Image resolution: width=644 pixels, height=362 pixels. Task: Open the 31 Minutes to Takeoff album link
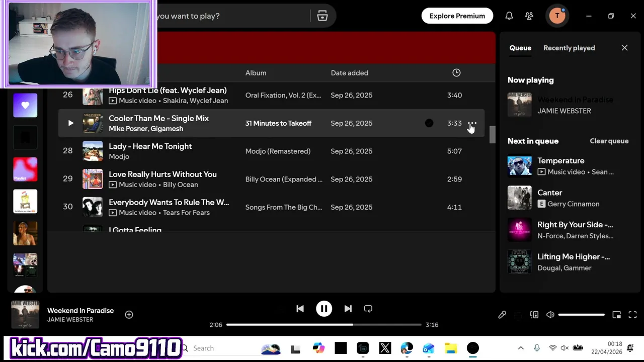(278, 123)
